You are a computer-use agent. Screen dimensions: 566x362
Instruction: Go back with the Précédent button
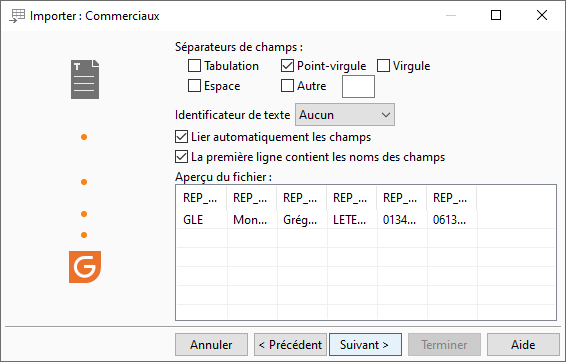[x=290, y=345]
